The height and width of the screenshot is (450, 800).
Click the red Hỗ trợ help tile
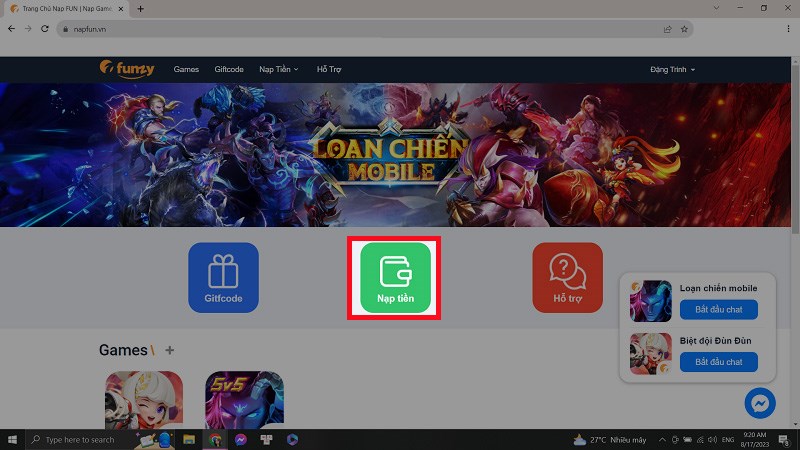567,278
